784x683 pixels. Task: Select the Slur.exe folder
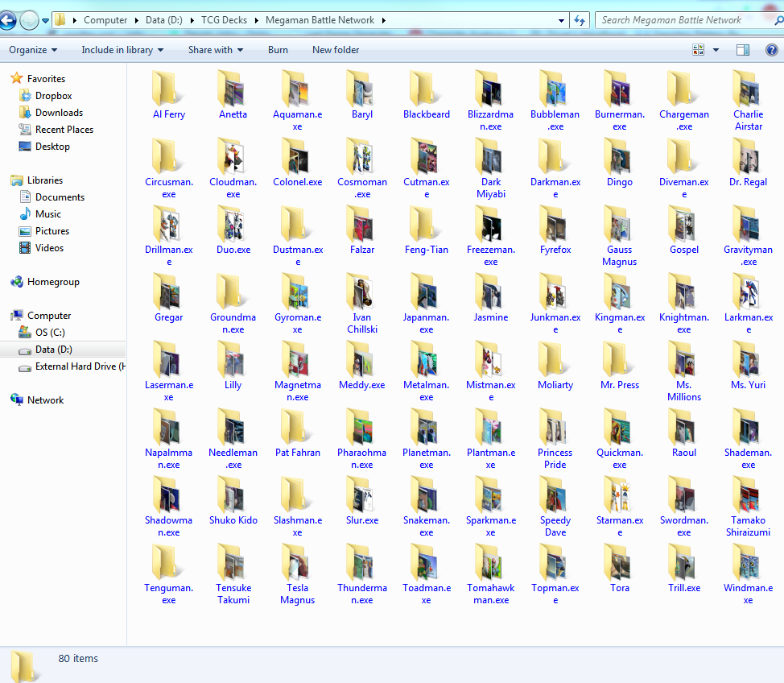click(x=362, y=500)
